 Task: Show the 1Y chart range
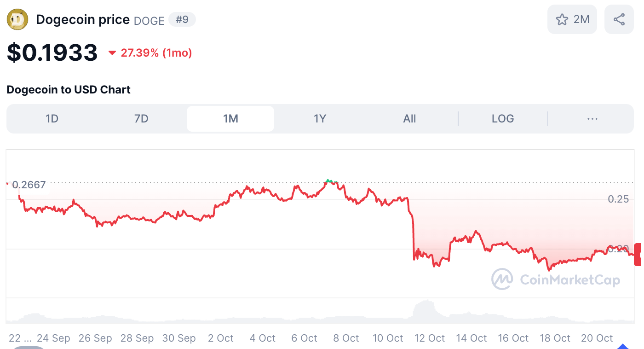[320, 119]
